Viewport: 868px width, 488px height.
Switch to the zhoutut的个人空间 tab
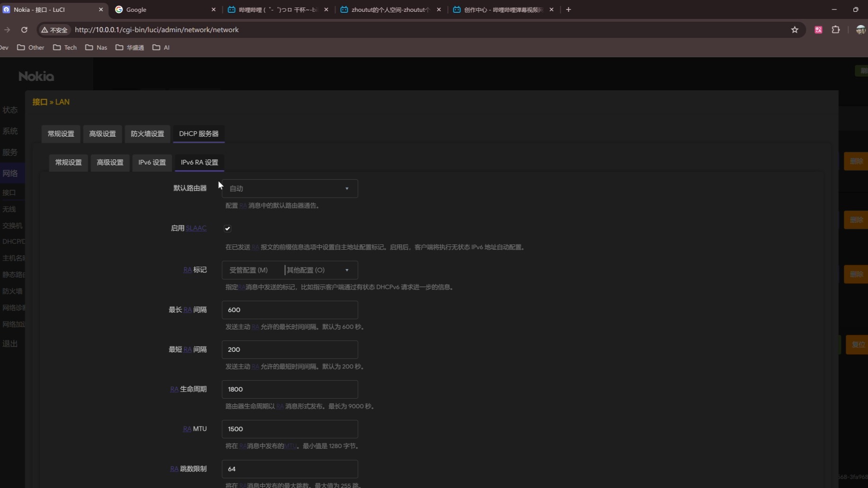pyautogui.click(x=390, y=9)
